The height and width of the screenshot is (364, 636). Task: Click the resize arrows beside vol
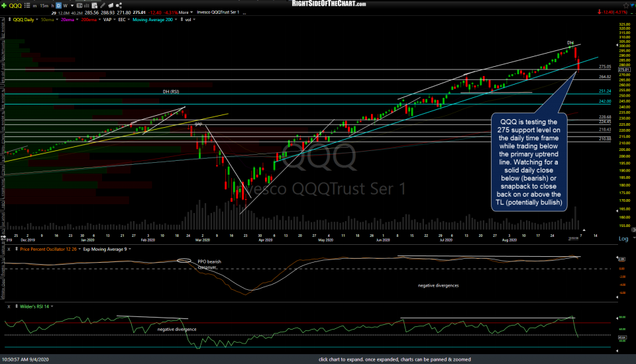pyautogui.click(x=182, y=19)
